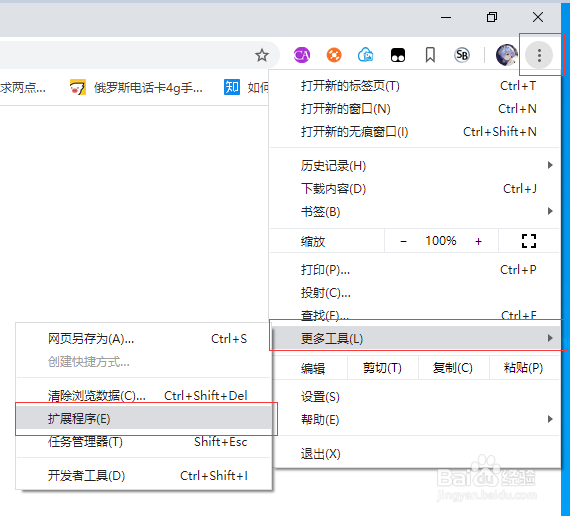Click the fullscreen icon in zoom row
The image size is (570, 516).
coord(529,241)
